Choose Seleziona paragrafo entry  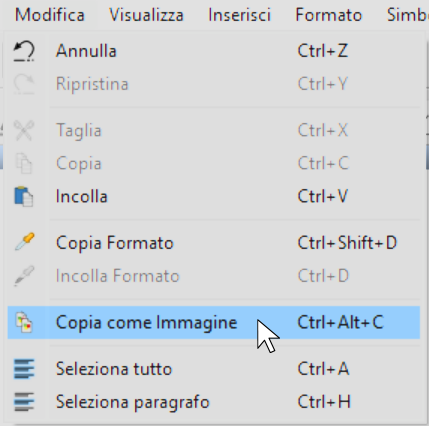214,402
